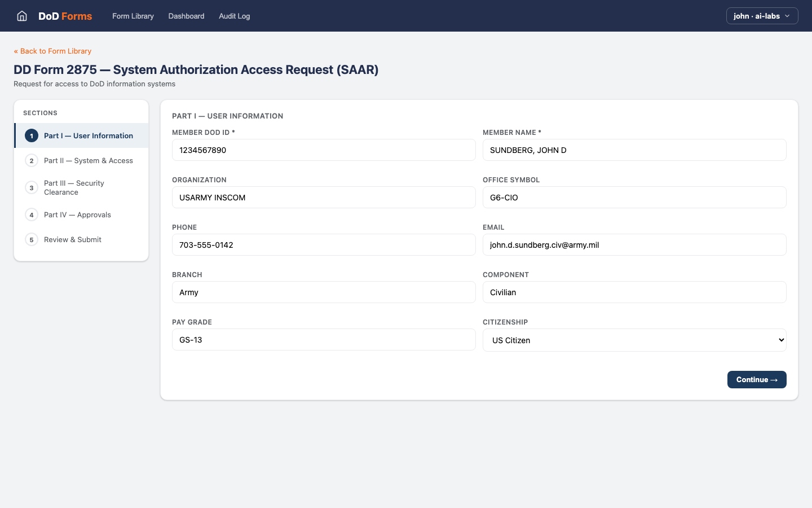Focus the Office Symbol field
This screenshot has height=508, width=812.
(634, 198)
